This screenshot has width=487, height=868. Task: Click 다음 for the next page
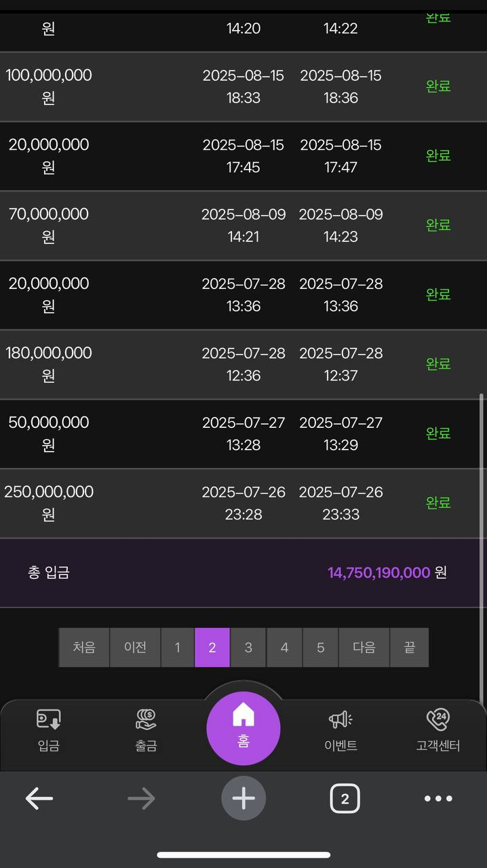[x=364, y=648]
